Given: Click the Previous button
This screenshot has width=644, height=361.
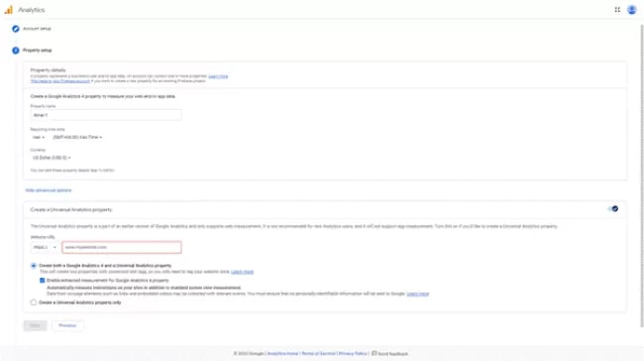Looking at the screenshot, I should tap(67, 325).
